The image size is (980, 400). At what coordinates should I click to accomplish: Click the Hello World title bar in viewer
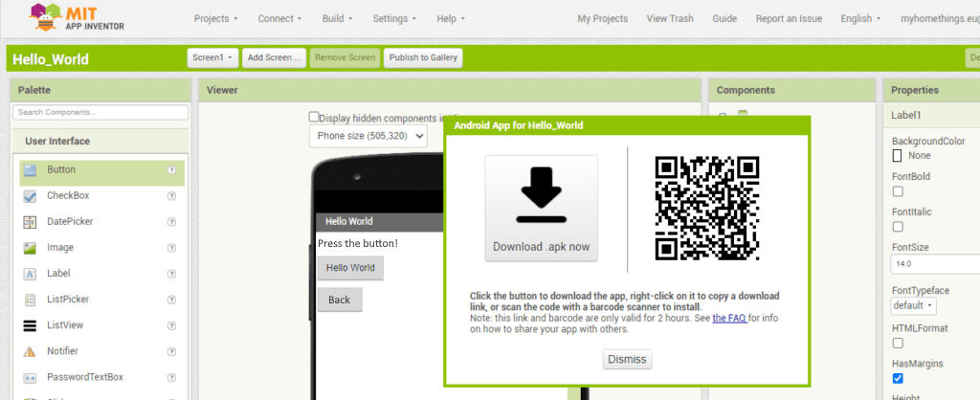pos(379,221)
